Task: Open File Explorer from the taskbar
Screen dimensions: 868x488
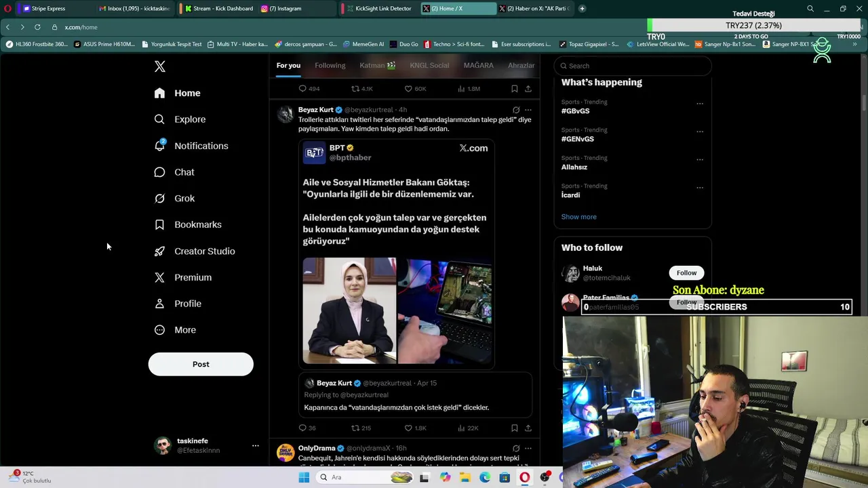Action: [465, 477]
